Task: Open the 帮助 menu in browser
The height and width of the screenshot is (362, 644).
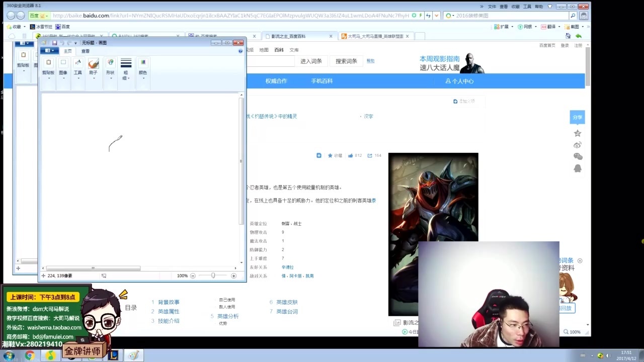Action: click(x=539, y=7)
